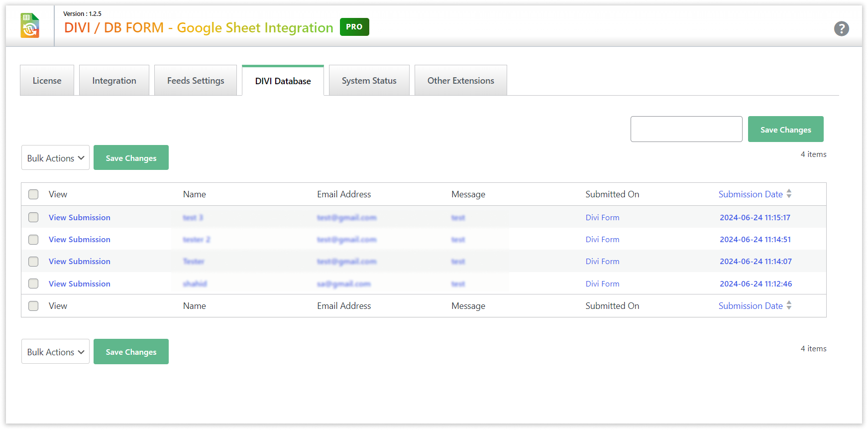Toggle checkbox for 11:14:51 submission row
This screenshot has height=430, width=868.
click(x=33, y=240)
